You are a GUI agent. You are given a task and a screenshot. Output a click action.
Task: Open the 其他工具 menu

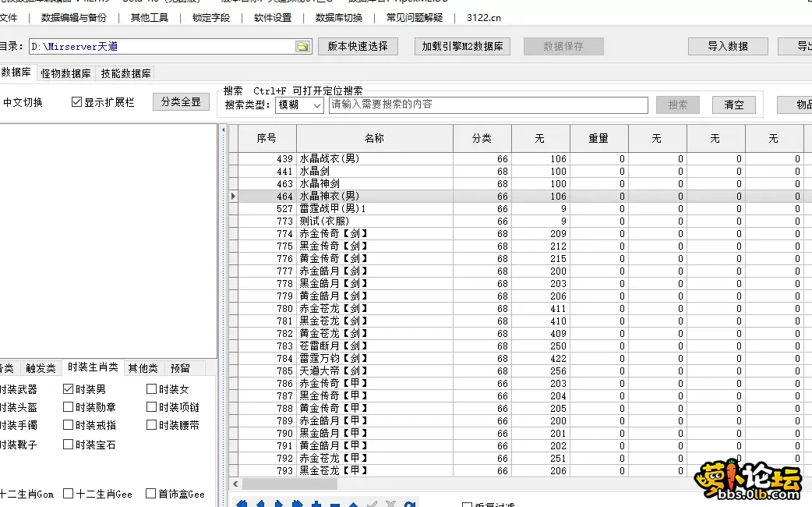pyautogui.click(x=149, y=18)
